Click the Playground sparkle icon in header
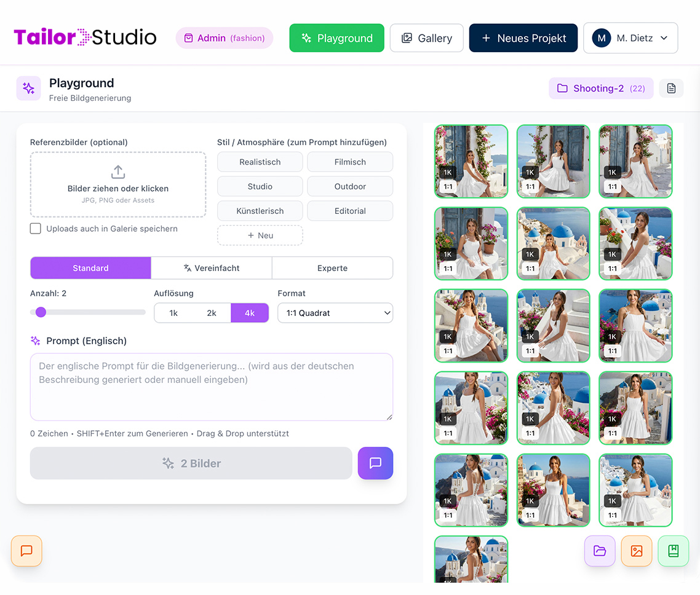 point(29,89)
